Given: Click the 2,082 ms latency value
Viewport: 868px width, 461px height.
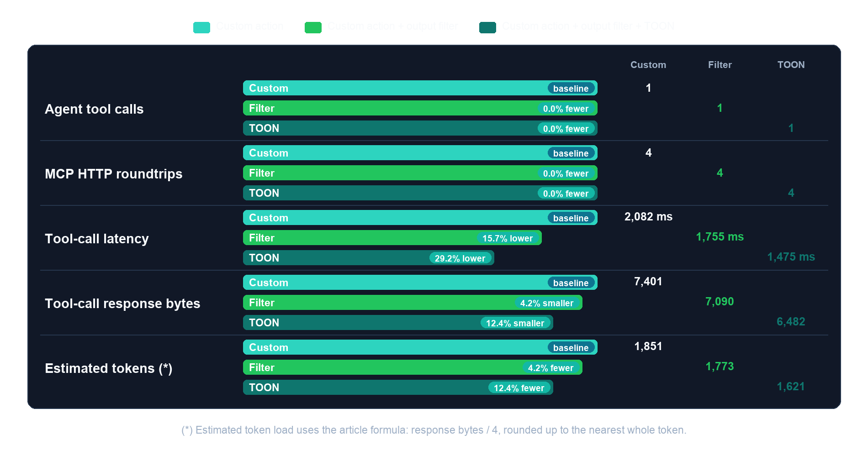Looking at the screenshot, I should (x=648, y=217).
